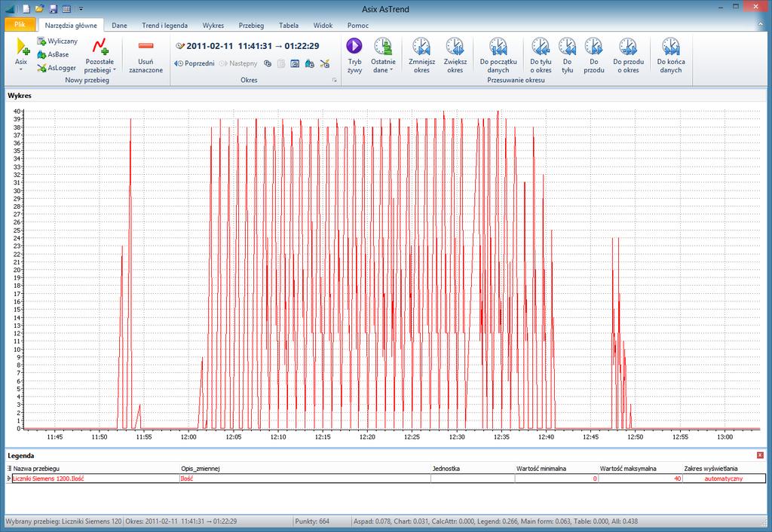Go to the Przebieg tab
The image size is (772, 532).
pyautogui.click(x=251, y=25)
